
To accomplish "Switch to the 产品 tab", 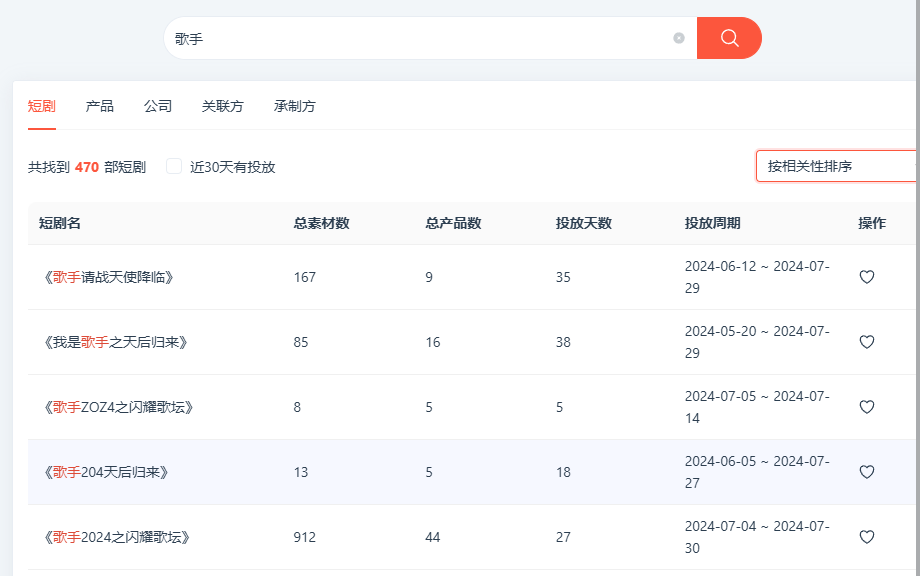I will 100,106.
